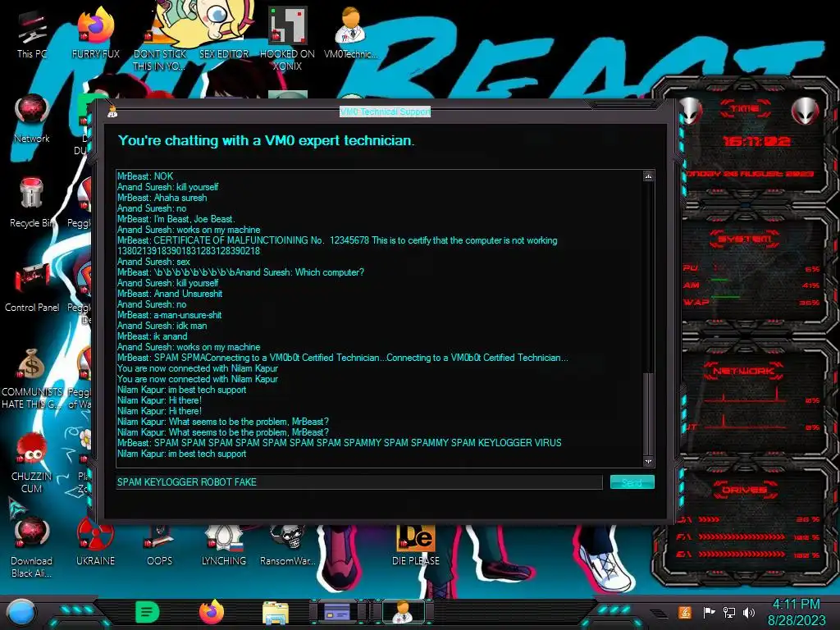The width and height of the screenshot is (840, 630).
Task: Click the right alien head gadget icon
Action: pos(806,111)
